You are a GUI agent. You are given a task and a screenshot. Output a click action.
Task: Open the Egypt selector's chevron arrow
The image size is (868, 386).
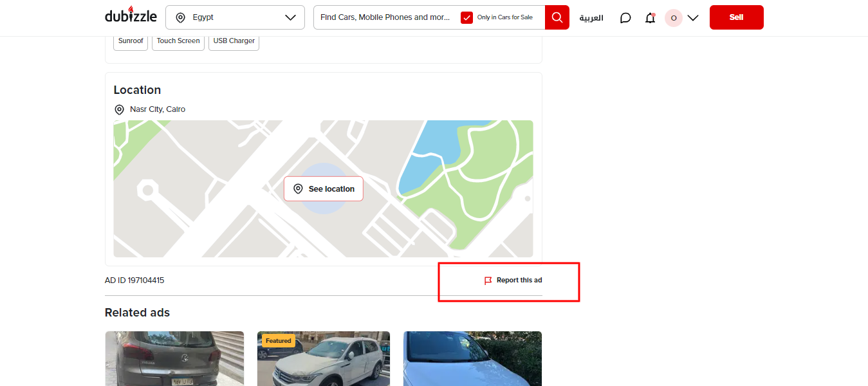click(x=290, y=17)
